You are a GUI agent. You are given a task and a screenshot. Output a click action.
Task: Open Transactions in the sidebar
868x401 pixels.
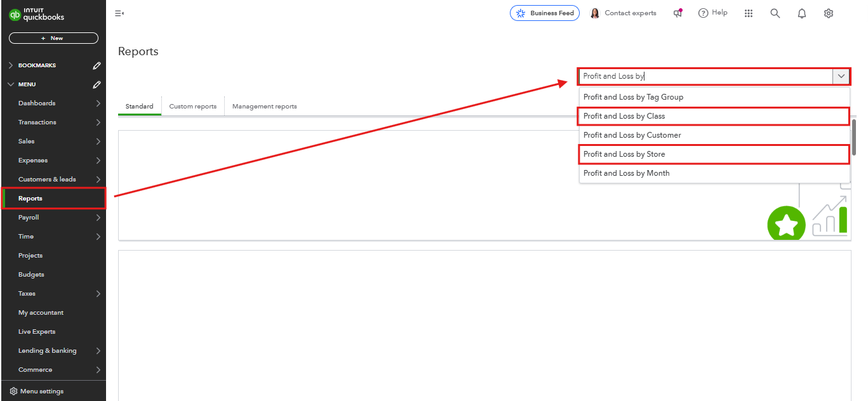point(37,122)
